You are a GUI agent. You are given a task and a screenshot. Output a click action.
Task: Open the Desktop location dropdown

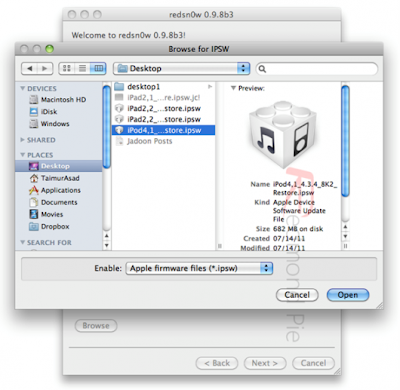(181, 68)
